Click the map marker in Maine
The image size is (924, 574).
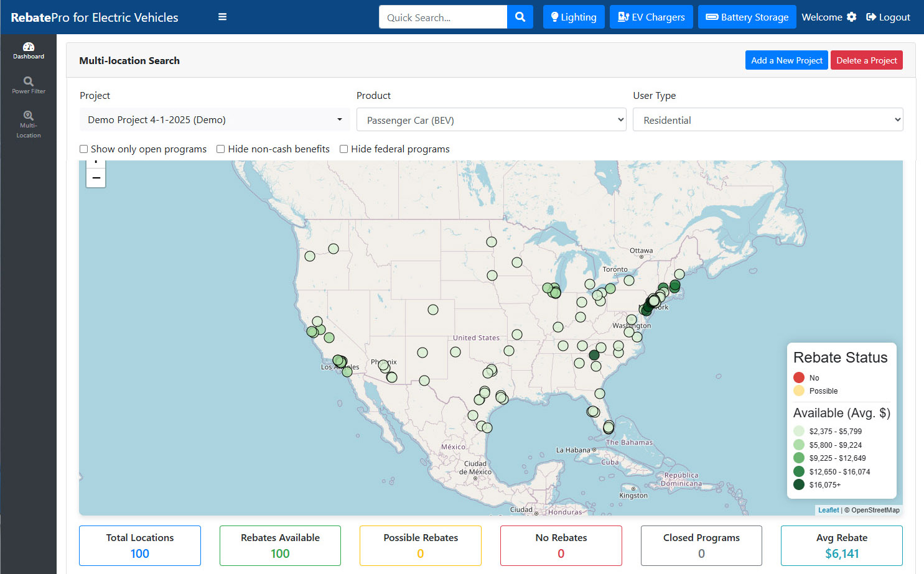tap(679, 274)
